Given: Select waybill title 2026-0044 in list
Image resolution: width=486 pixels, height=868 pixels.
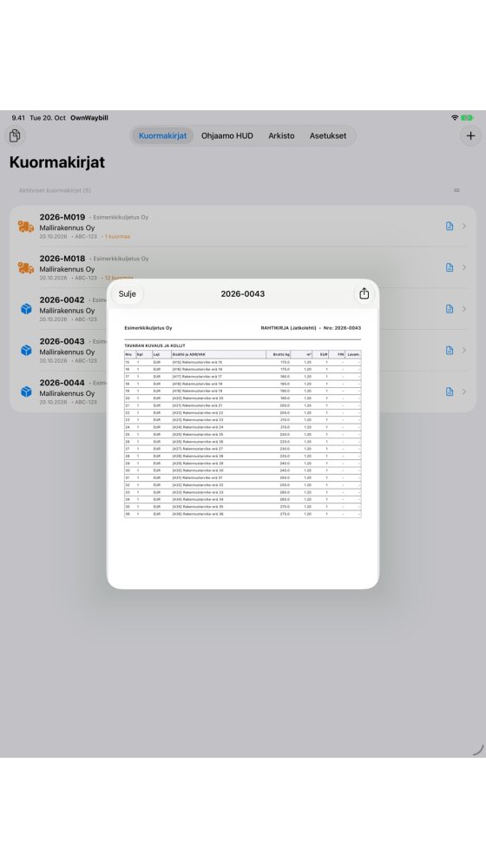Looking at the screenshot, I should pyautogui.click(x=62, y=383).
